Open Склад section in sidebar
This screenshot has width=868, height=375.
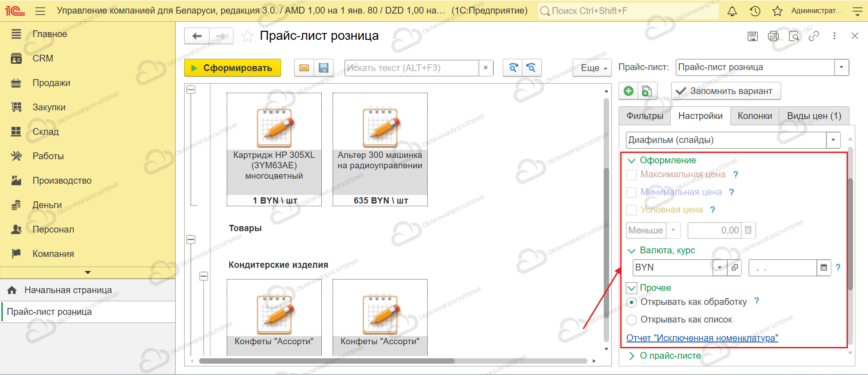45,132
